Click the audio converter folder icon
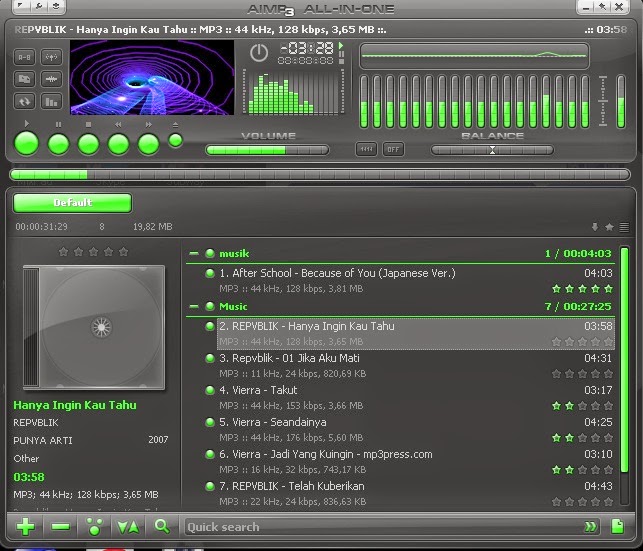Viewport: 643px width, 551px height. coord(24,79)
